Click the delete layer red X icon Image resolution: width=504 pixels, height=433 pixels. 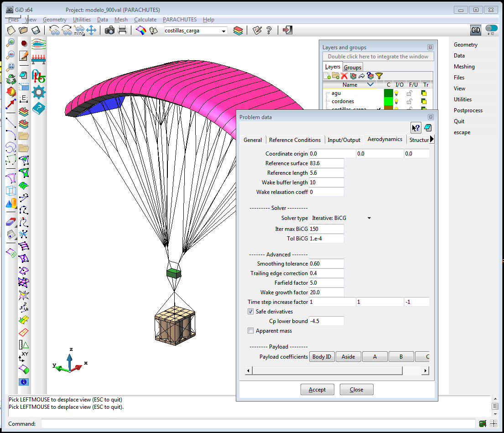[344, 76]
